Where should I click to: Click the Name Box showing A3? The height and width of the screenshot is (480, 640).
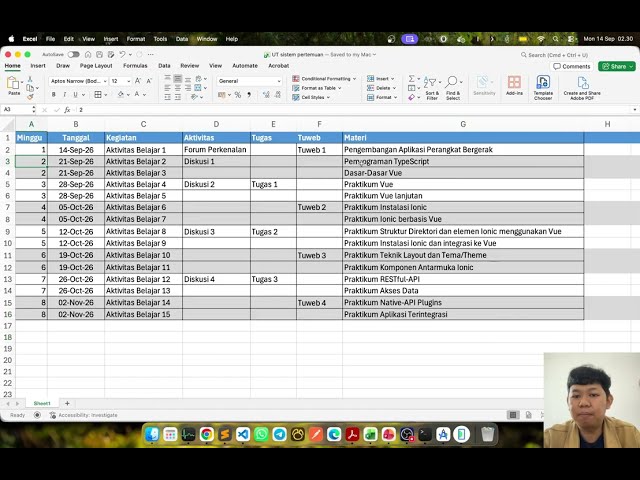(16, 110)
